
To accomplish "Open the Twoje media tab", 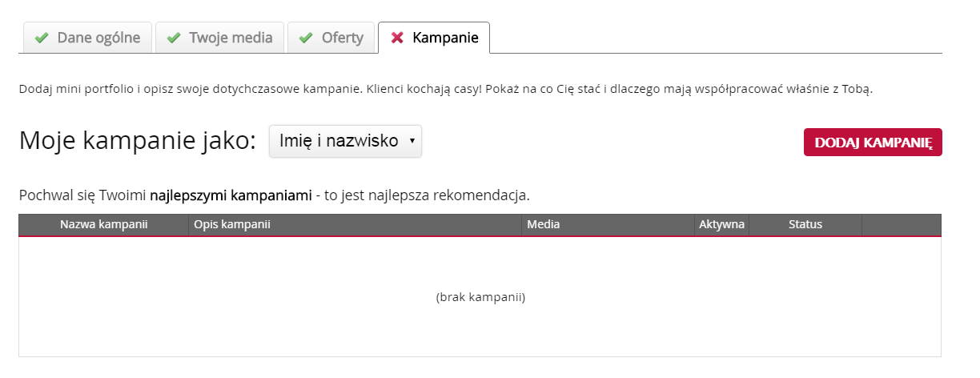I will (219, 38).
